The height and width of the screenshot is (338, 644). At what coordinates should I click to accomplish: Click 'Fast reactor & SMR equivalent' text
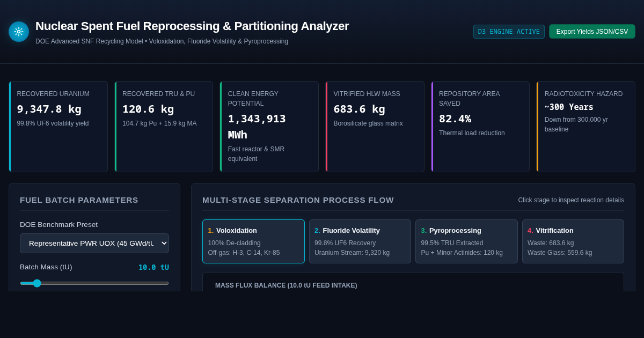pos(256,154)
